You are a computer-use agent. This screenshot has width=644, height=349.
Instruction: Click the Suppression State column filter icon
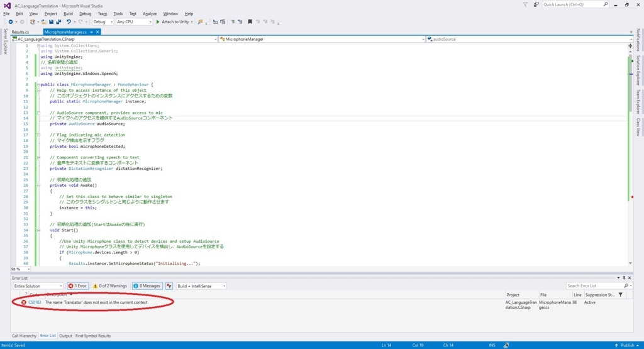pyautogui.click(x=621, y=295)
